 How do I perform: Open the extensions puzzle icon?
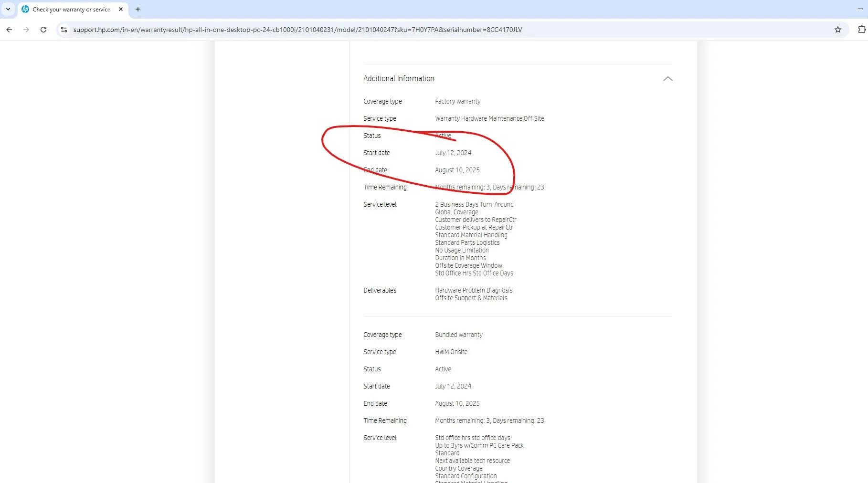(861, 30)
